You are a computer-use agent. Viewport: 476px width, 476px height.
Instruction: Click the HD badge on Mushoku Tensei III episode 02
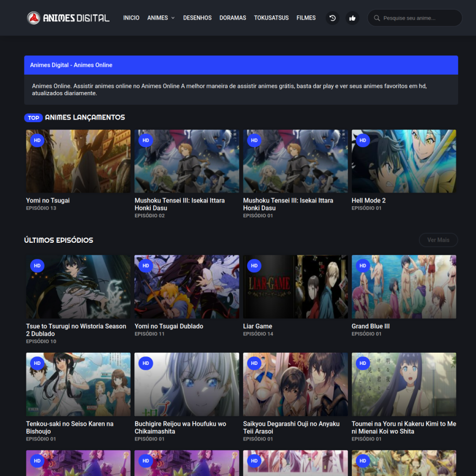tap(146, 140)
